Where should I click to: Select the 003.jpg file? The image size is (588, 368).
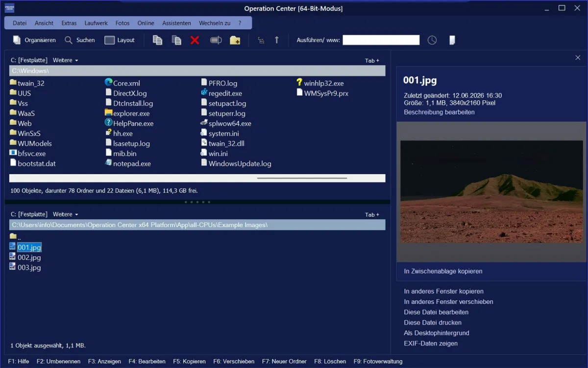tap(25, 268)
